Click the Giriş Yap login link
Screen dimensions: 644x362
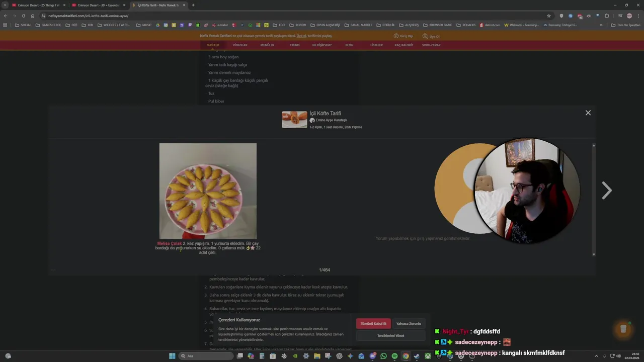[404, 36]
